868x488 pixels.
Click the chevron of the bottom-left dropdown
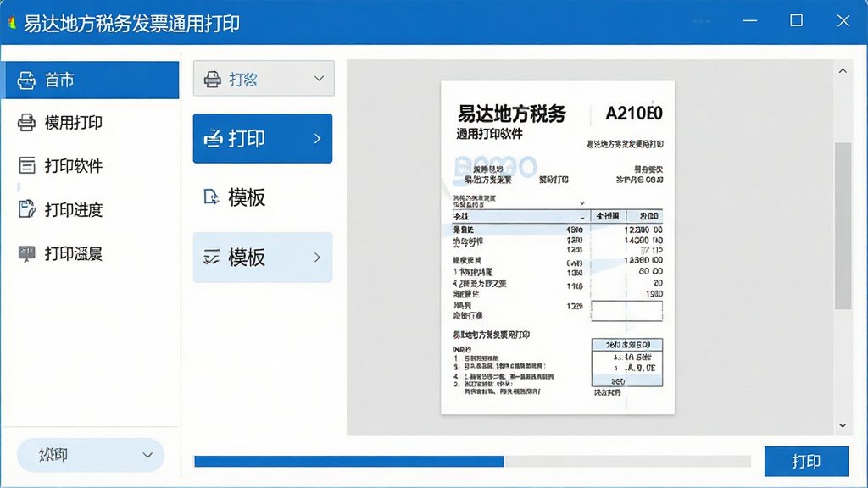(147, 455)
